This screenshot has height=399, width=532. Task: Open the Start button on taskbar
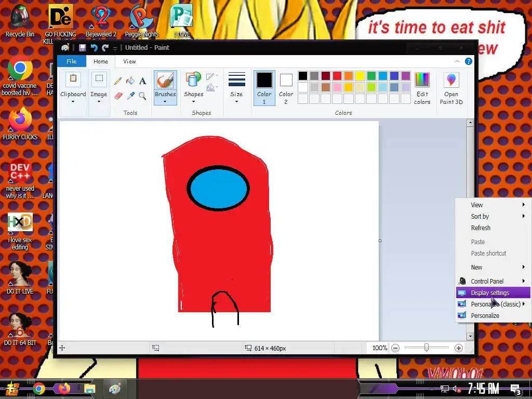pos(12,389)
